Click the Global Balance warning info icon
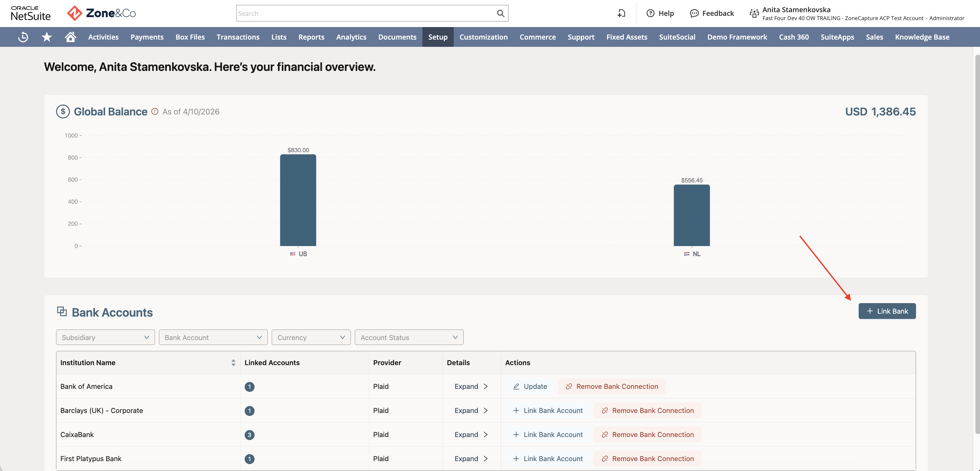Screen dimensions: 980x471 coord(155,111)
